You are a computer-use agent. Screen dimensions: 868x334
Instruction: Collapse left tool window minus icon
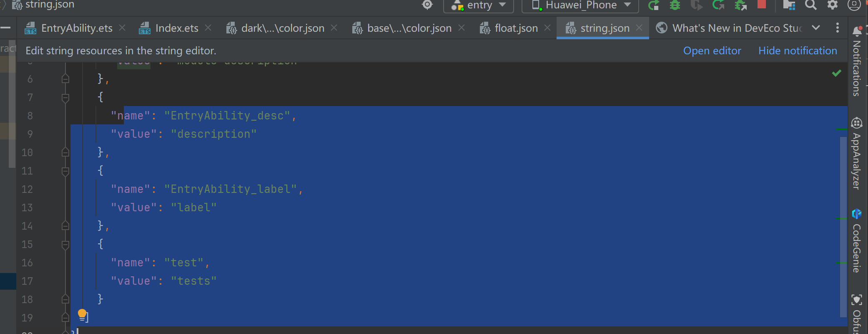tap(5, 28)
